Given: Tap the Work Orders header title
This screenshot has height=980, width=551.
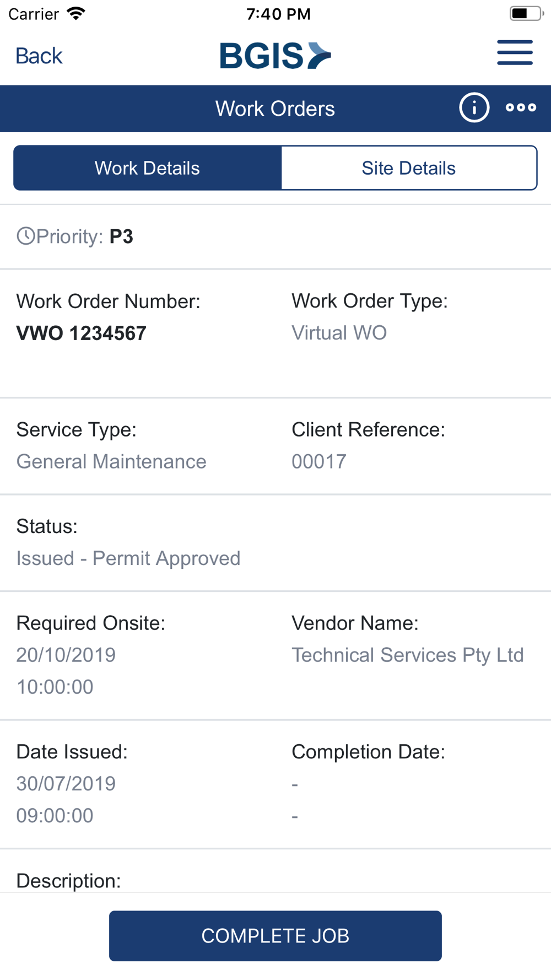Looking at the screenshot, I should point(275,109).
